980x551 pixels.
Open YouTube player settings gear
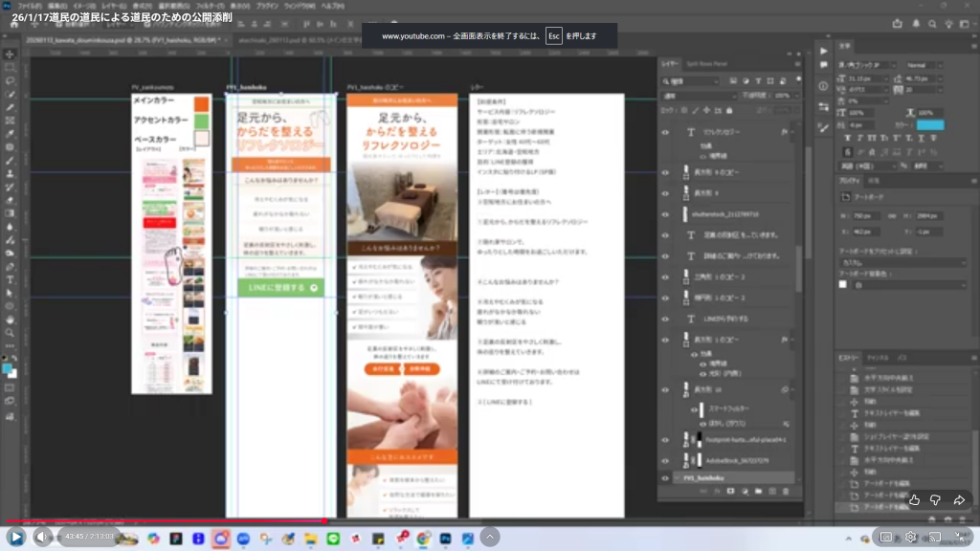click(910, 537)
